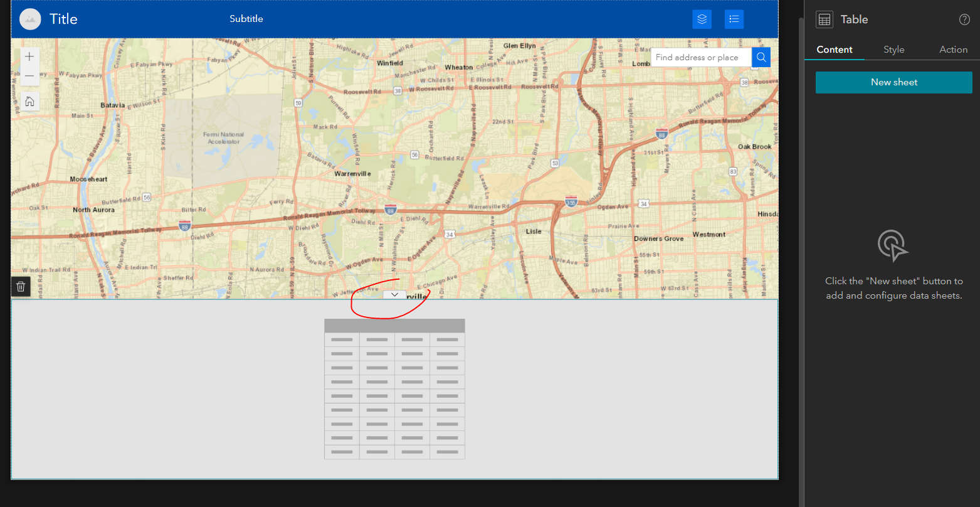Toggle the Legend panel visibility

click(x=734, y=19)
